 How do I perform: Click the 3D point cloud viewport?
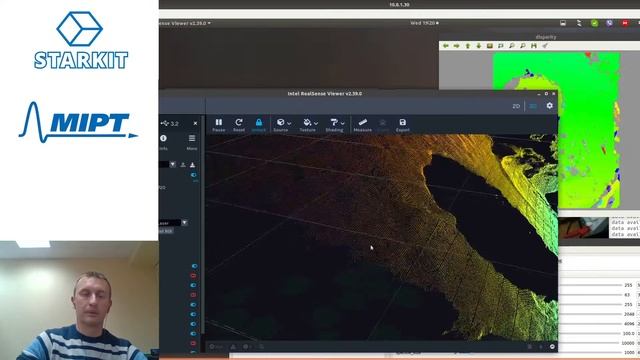click(x=381, y=238)
